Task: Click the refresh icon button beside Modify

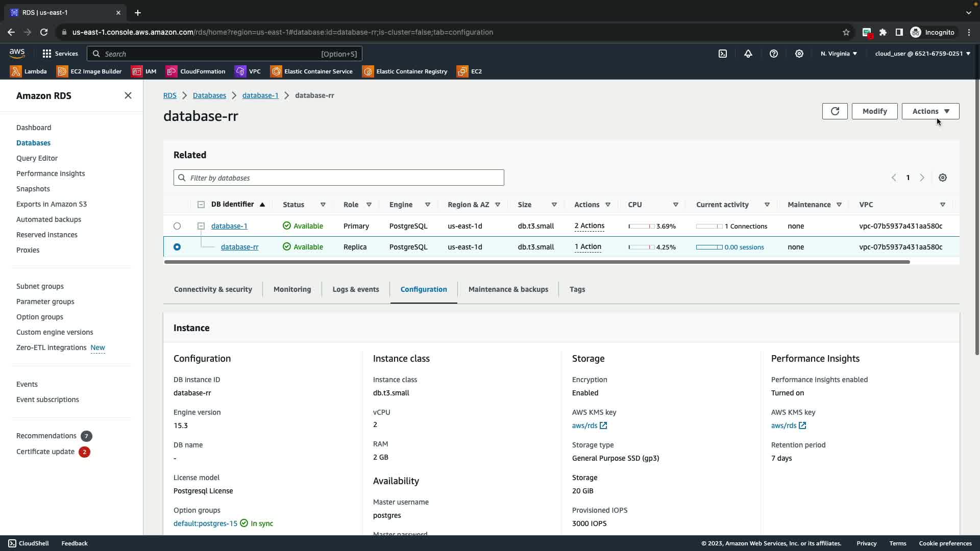Action: coord(835,111)
